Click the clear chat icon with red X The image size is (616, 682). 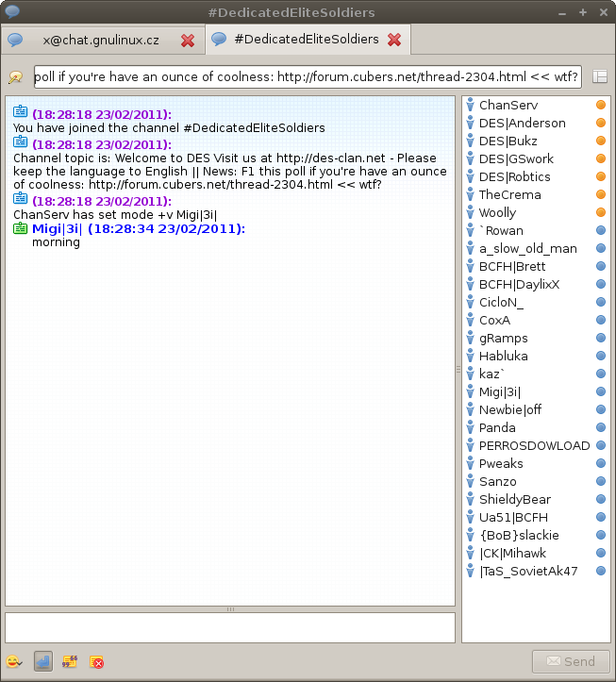[x=96, y=661]
